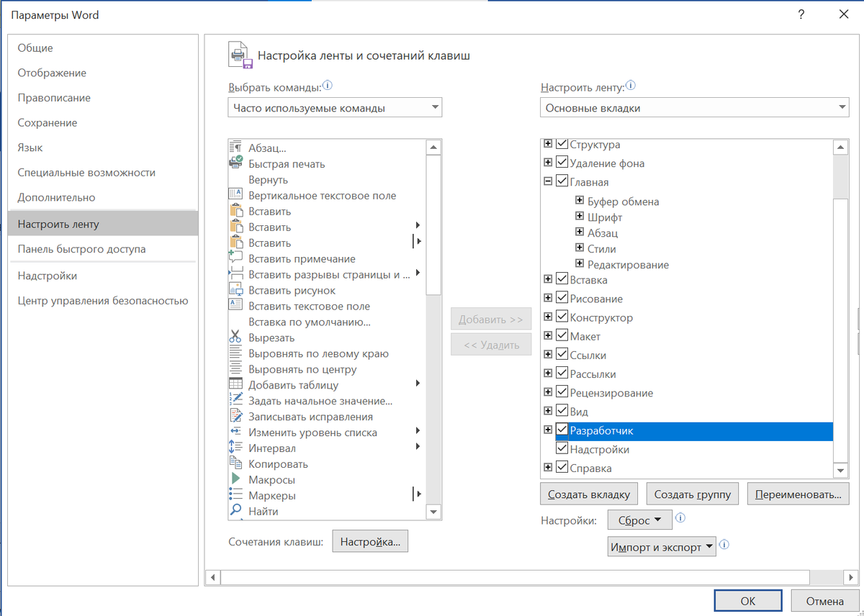Toggle the Главная tab checkbox
The image size is (864, 616).
pos(562,182)
